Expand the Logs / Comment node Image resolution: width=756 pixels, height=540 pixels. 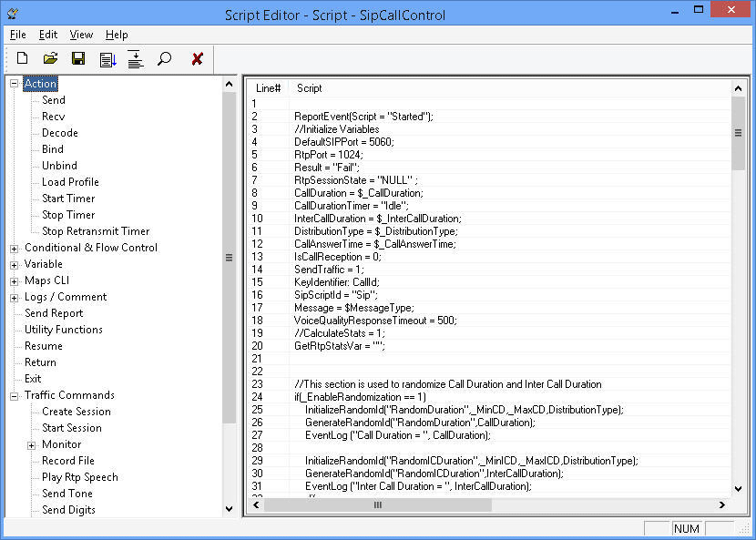pyautogui.click(x=14, y=298)
